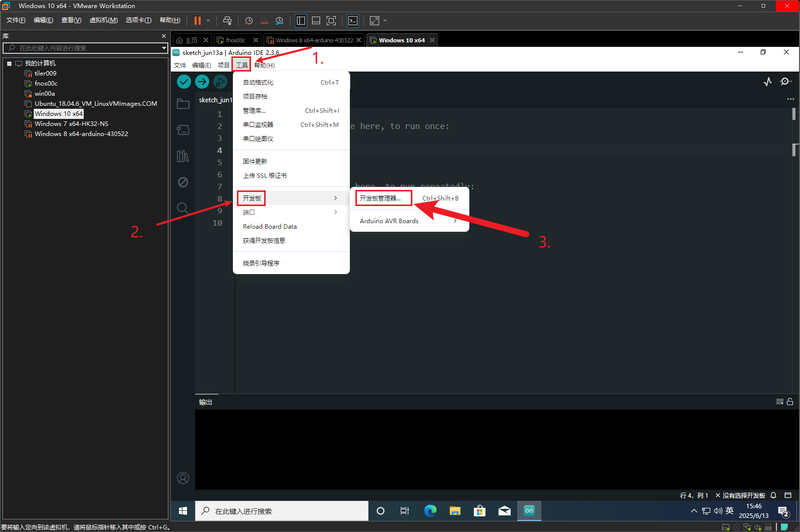Select Windows 7 x64-HK32-NS in library

(x=72, y=124)
